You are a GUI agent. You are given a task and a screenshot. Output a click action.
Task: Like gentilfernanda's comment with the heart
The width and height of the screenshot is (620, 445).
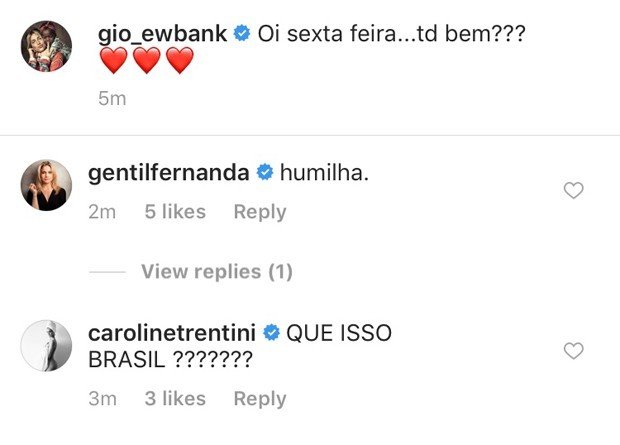point(573,190)
